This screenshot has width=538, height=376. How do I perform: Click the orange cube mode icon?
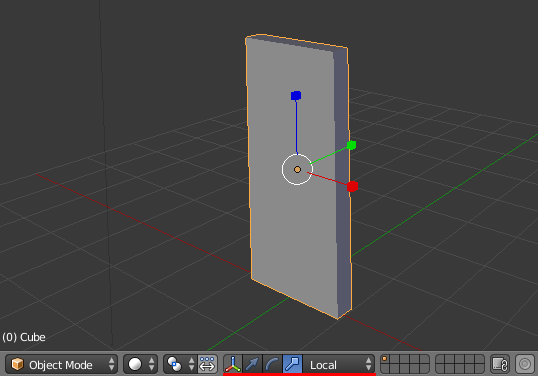[17, 364]
